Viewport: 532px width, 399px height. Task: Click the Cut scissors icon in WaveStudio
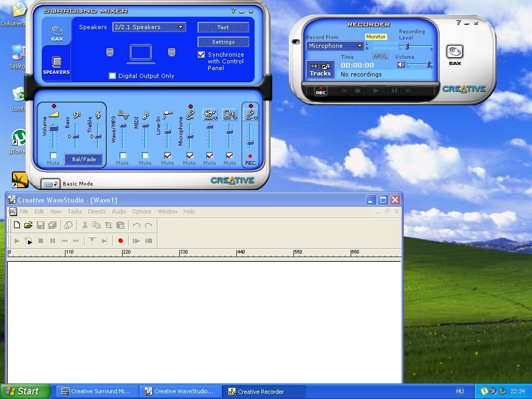85,225
